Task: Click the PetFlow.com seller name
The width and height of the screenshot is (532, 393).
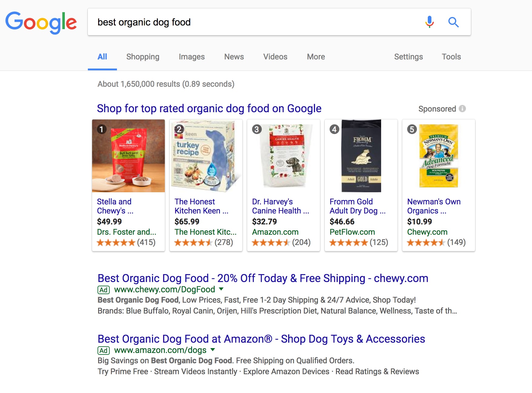Action: tap(352, 232)
